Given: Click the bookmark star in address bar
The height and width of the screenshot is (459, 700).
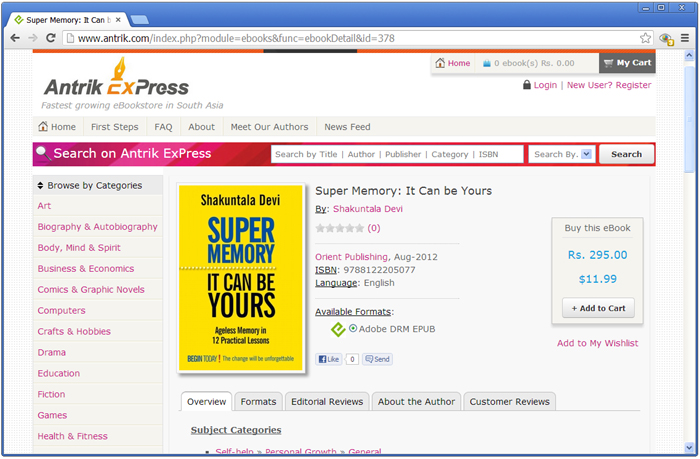Looking at the screenshot, I should click(646, 38).
